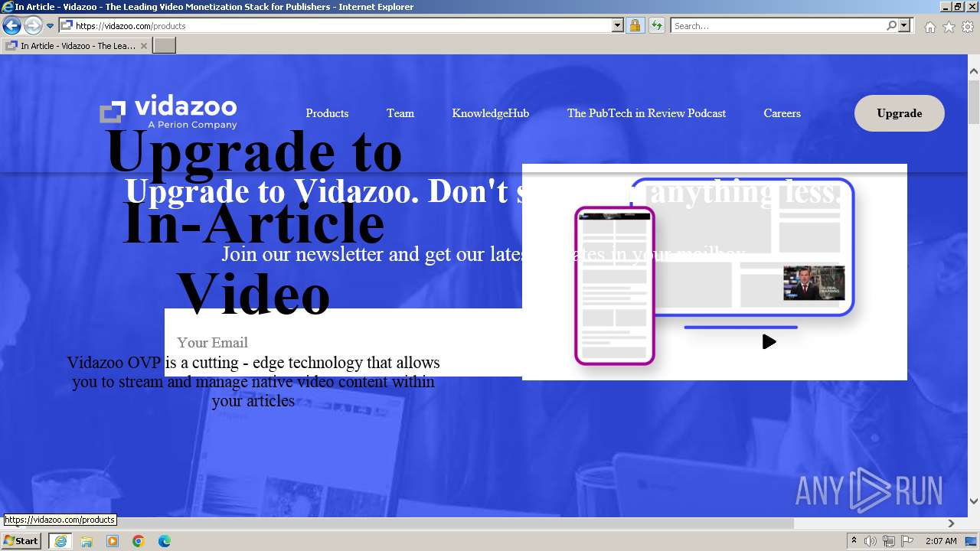Open The PubTech in Review Podcast link
The width and height of the screenshot is (980, 551).
click(x=646, y=113)
